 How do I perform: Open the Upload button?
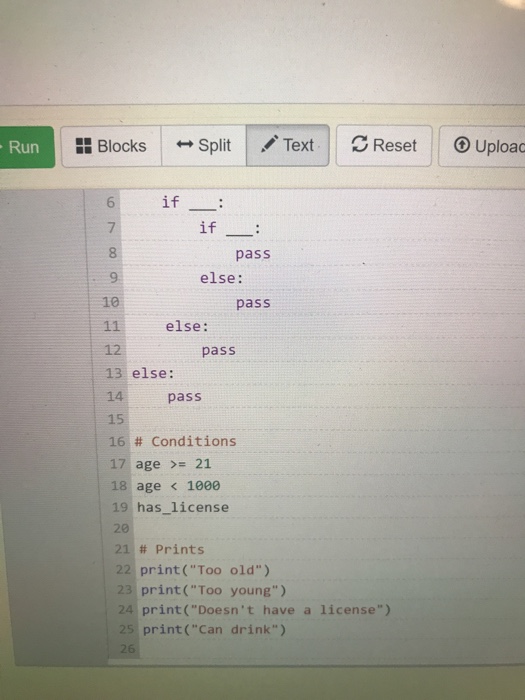click(482, 146)
